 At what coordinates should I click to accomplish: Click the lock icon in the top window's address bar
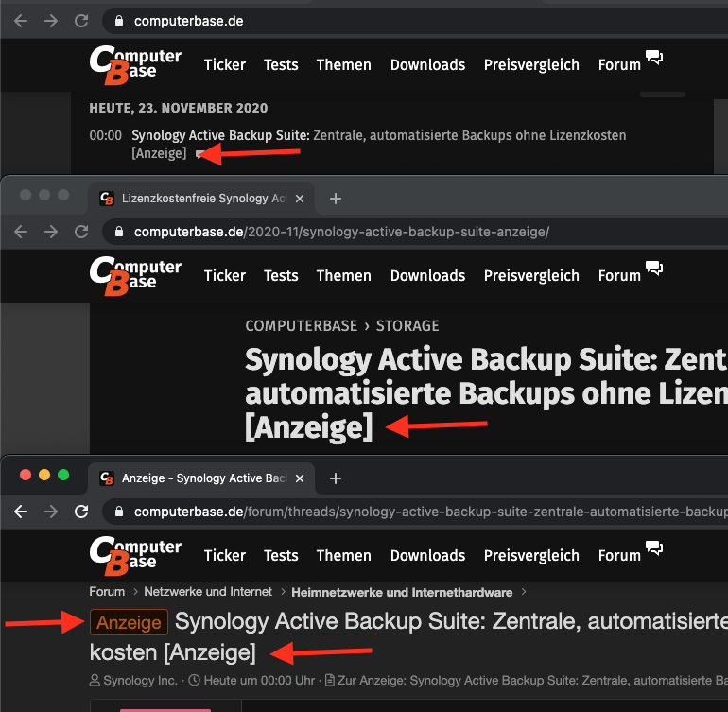(119, 21)
